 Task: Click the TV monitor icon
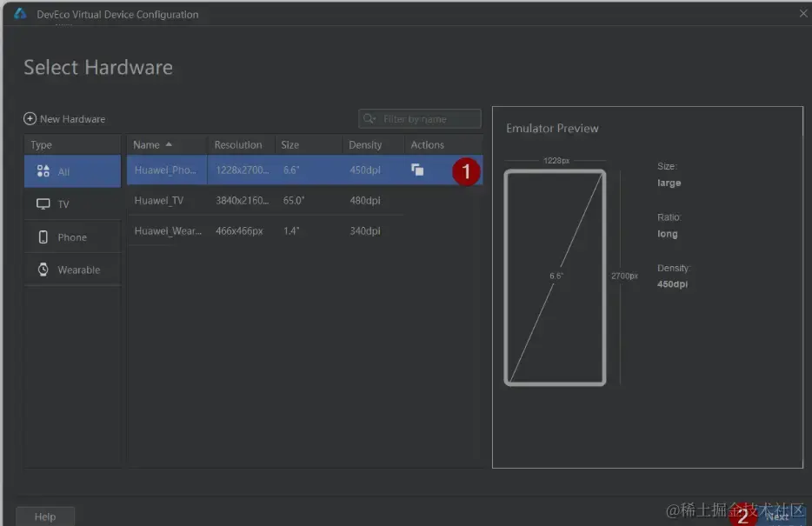[x=43, y=204]
